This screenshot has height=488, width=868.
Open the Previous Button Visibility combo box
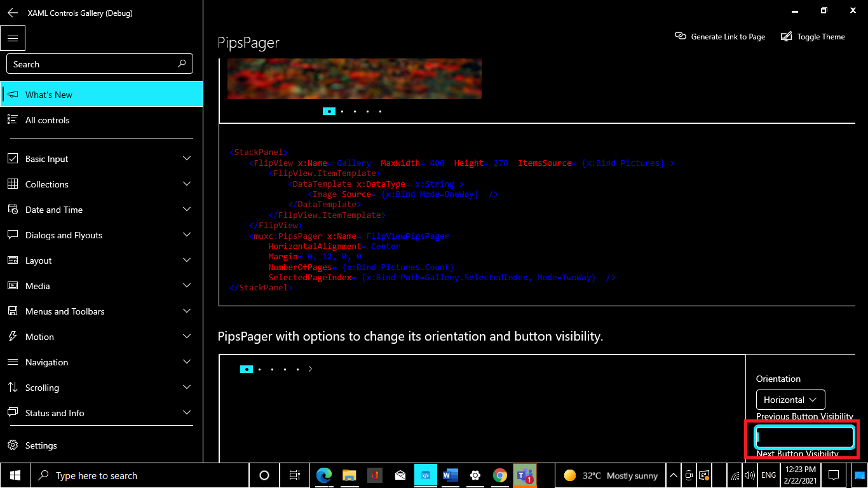(804, 437)
